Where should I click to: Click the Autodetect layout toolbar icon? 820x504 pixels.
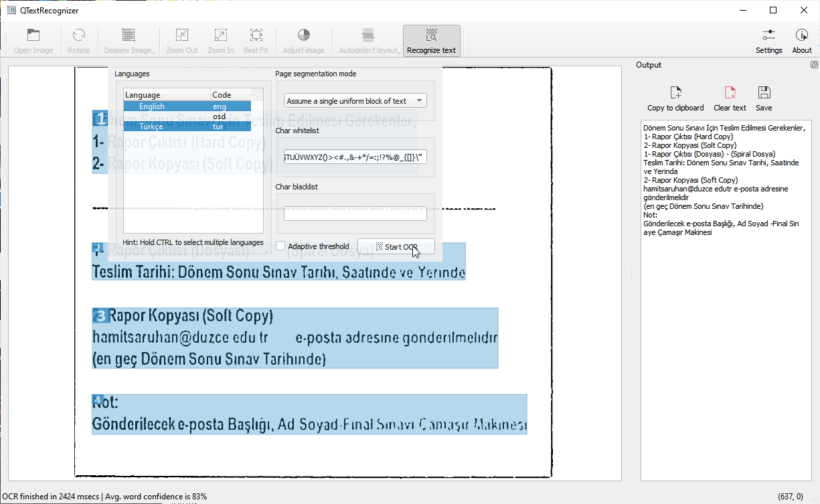pyautogui.click(x=368, y=35)
